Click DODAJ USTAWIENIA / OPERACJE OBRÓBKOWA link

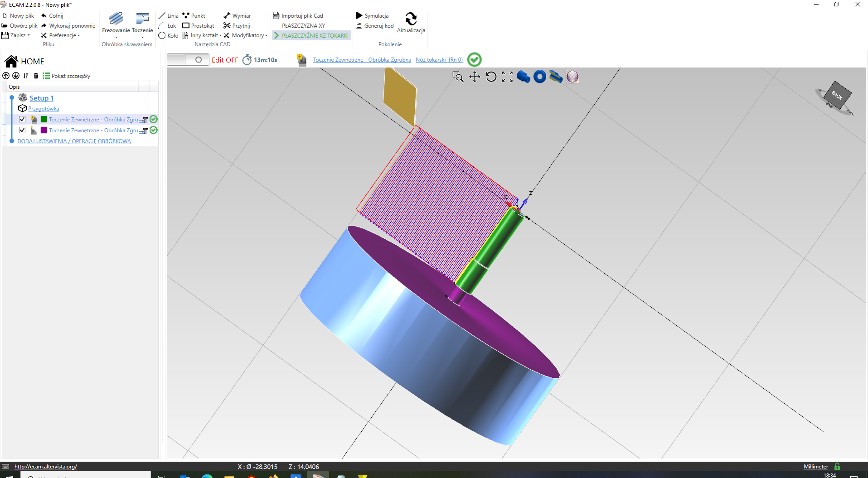74,141
